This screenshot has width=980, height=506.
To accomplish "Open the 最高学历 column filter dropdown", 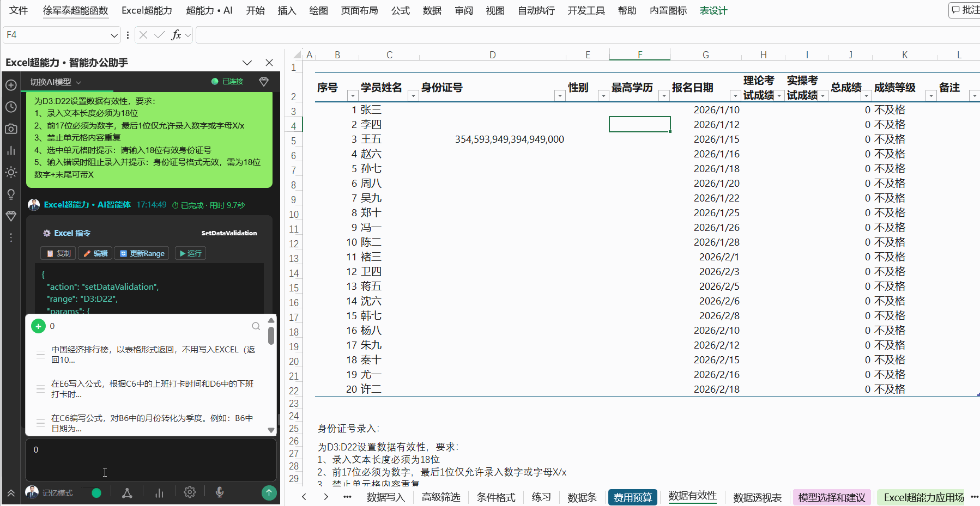I will tap(664, 96).
